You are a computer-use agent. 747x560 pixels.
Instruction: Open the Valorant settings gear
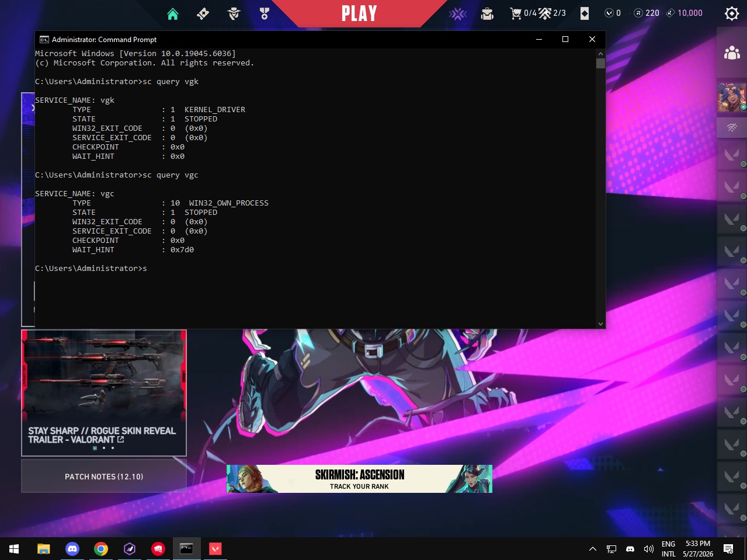(732, 13)
